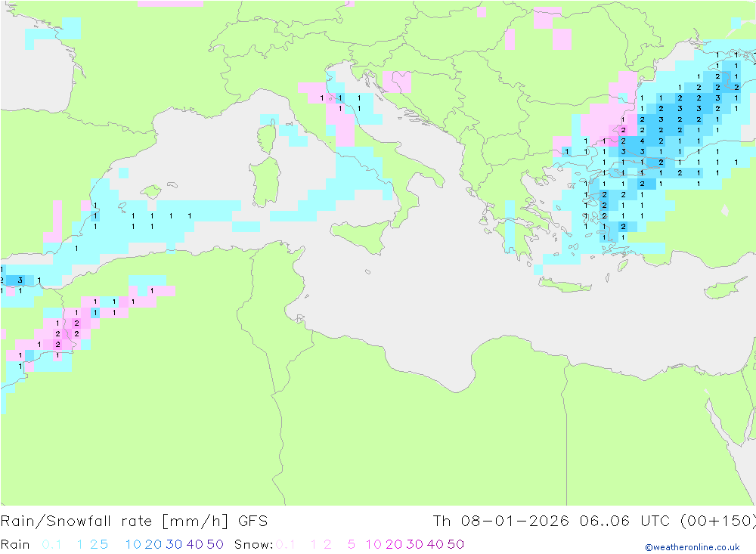This screenshot has width=756, height=554.
Task: Open the weatheronline.co.uk copyright link
Action: pos(692,547)
